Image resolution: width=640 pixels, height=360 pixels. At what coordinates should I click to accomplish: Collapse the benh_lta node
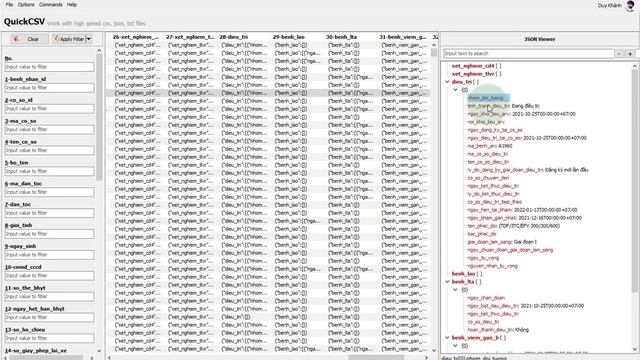[447, 282]
